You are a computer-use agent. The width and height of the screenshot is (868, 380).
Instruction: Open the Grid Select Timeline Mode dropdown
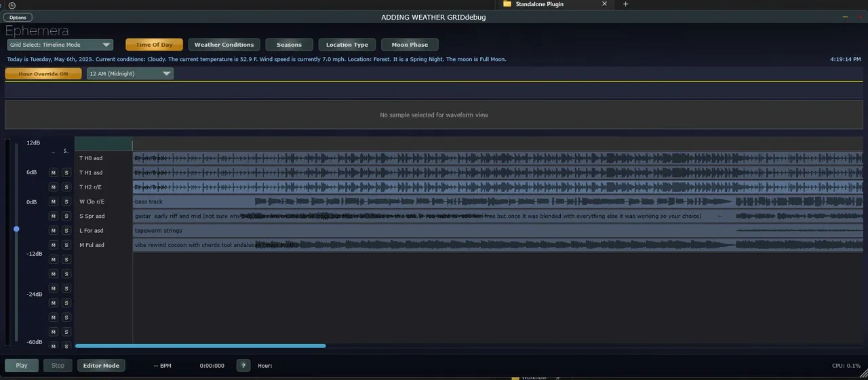coord(60,45)
